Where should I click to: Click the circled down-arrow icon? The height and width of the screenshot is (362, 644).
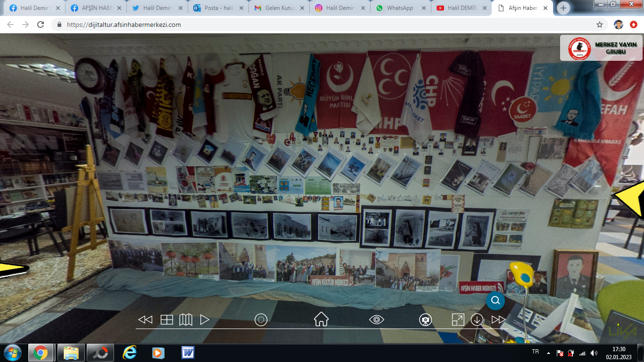point(477,320)
